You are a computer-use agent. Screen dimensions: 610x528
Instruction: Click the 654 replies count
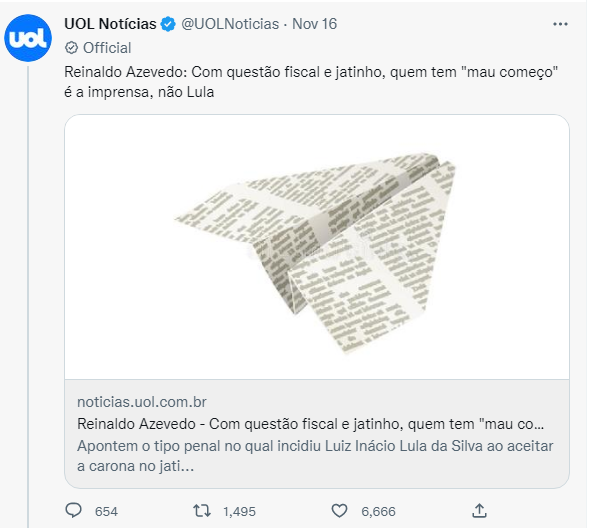click(x=106, y=511)
